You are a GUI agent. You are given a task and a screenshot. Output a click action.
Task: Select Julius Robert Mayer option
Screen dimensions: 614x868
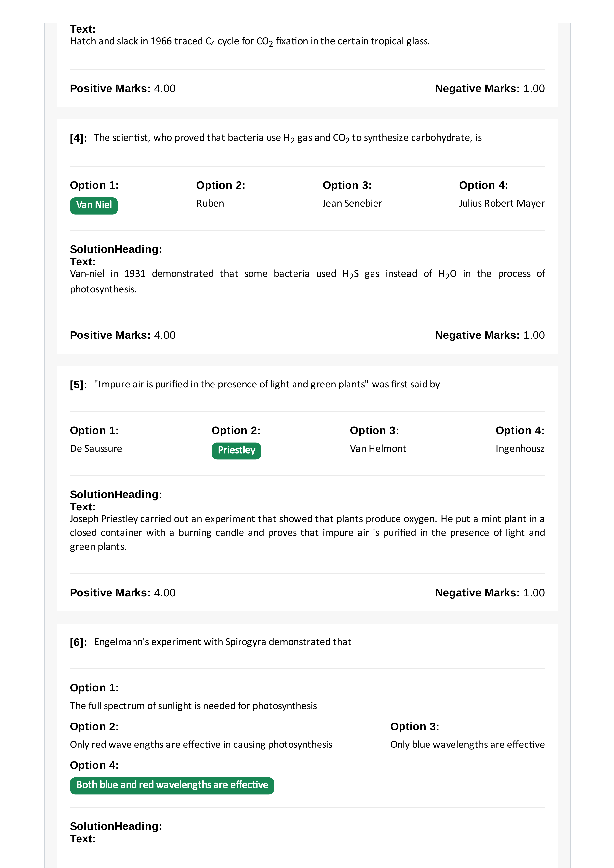coord(502,203)
